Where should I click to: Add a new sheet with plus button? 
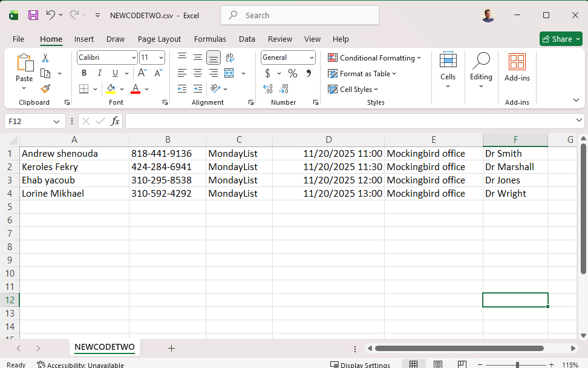[x=171, y=348]
